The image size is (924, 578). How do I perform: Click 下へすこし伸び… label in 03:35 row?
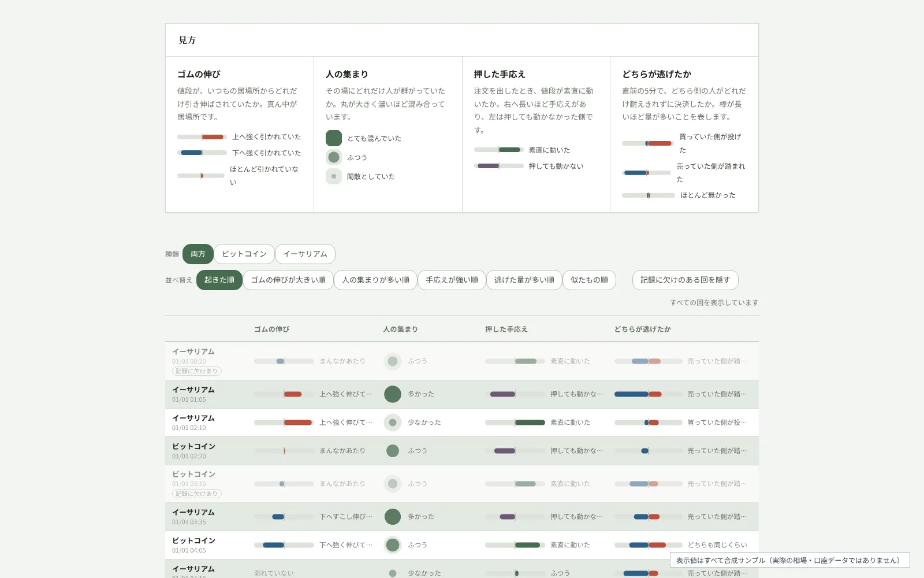coord(346,517)
